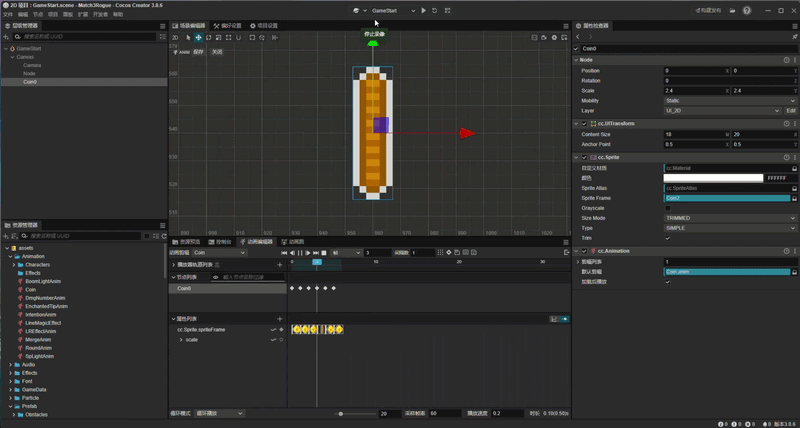The width and height of the screenshot is (800, 428).
Task: Switch to the Animation Graph tab
Action: coord(293,242)
